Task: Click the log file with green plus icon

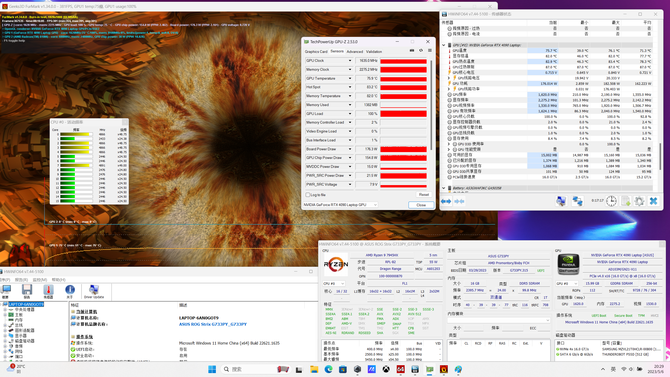Action: pyautogui.click(x=626, y=201)
